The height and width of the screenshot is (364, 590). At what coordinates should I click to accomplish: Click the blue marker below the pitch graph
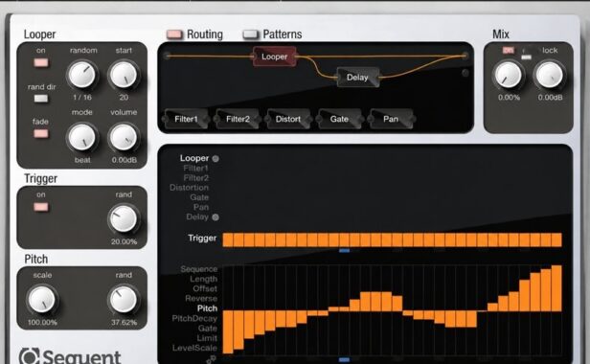pos(344,360)
